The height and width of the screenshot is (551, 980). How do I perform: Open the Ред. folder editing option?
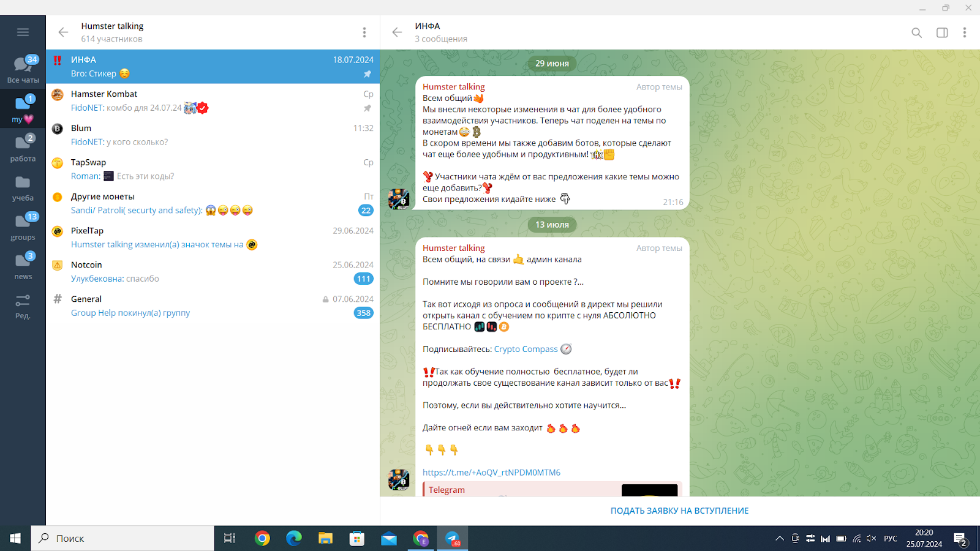pos(23,306)
